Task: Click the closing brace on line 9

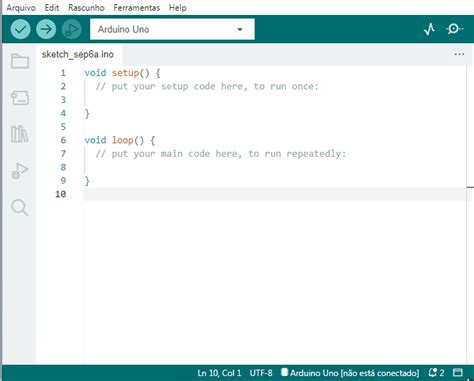Action: (87, 181)
